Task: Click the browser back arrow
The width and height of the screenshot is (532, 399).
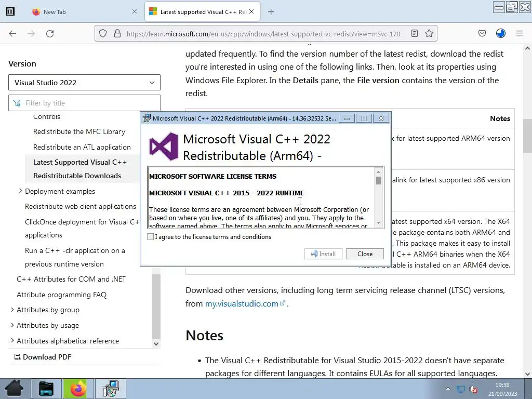Action: [x=12, y=34]
